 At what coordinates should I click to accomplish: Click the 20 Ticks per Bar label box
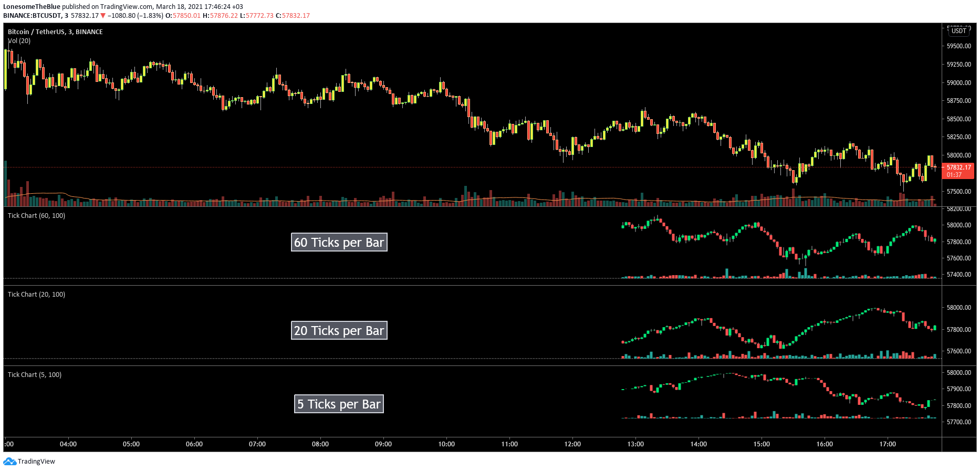[339, 330]
